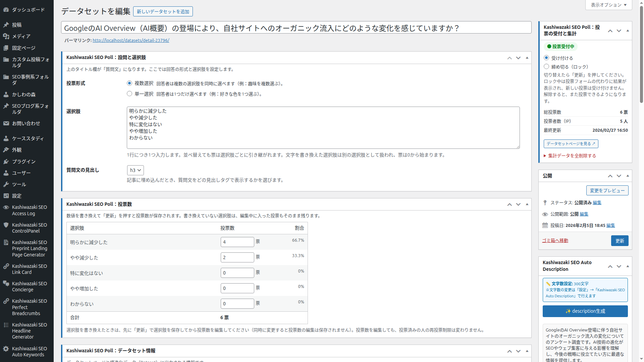This screenshot has height=362, width=644.
Task: Open Kashiwazaki SEO Access Log eye icon
Action: pos(6,207)
